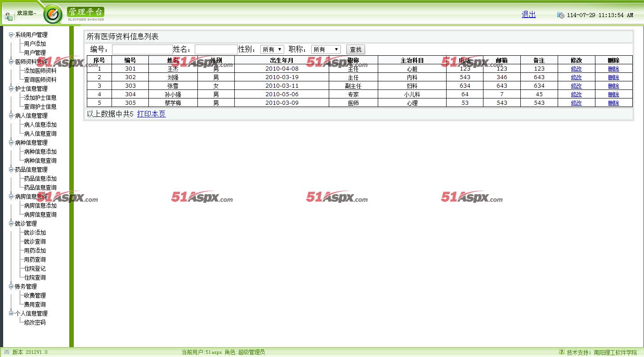Click 删除 for doctor 蔡学梅
644x357 pixels.
(x=613, y=103)
